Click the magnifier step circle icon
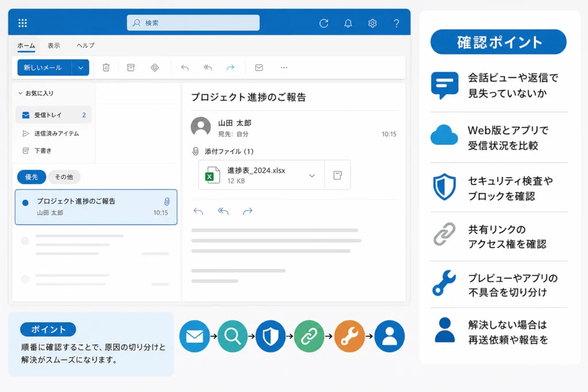Viewport: 588px width, 392px height. coord(233,336)
